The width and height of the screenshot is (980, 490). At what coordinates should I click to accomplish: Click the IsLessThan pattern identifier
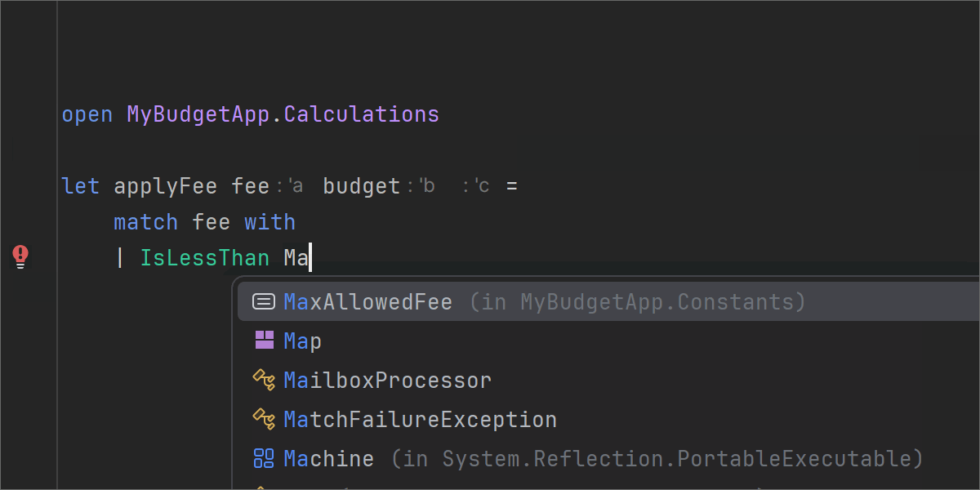click(x=204, y=258)
